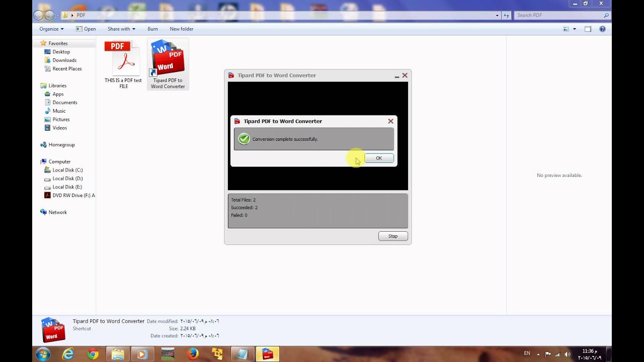Click the 'Total Files: 2' text

[244, 200]
